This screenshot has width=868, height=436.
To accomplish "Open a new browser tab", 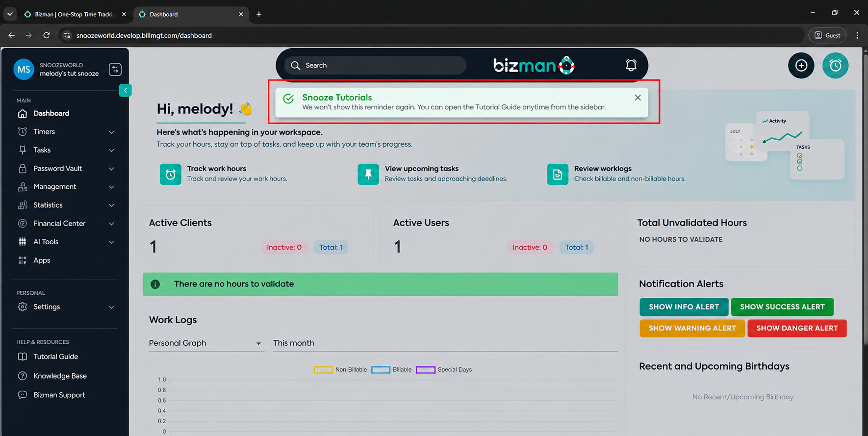I will [259, 14].
